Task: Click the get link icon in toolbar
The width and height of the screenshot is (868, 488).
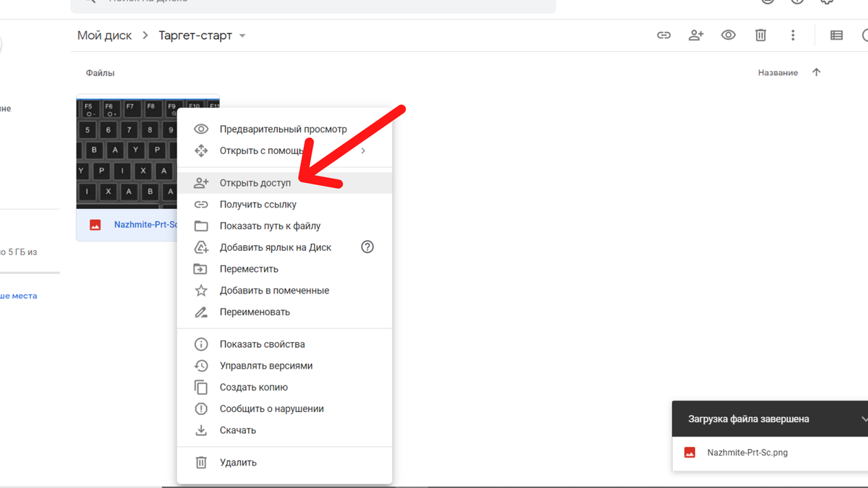Action: 663,35
